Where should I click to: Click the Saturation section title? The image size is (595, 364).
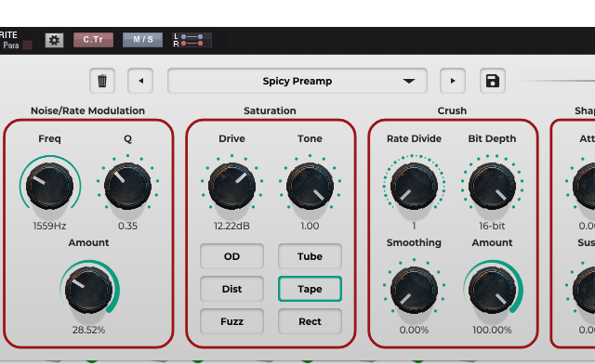click(270, 110)
